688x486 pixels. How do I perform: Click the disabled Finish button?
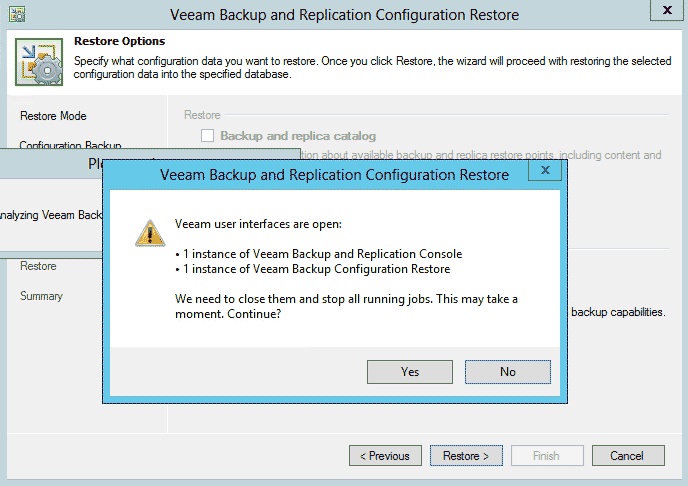[547, 456]
